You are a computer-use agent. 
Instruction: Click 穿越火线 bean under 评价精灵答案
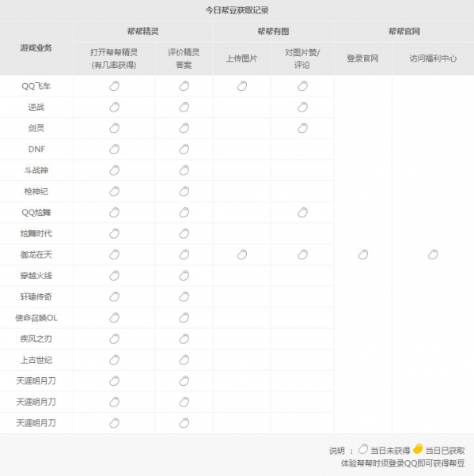184,275
